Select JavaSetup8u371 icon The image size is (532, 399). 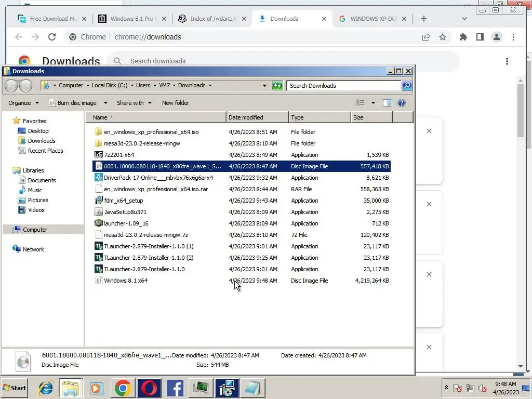click(98, 212)
